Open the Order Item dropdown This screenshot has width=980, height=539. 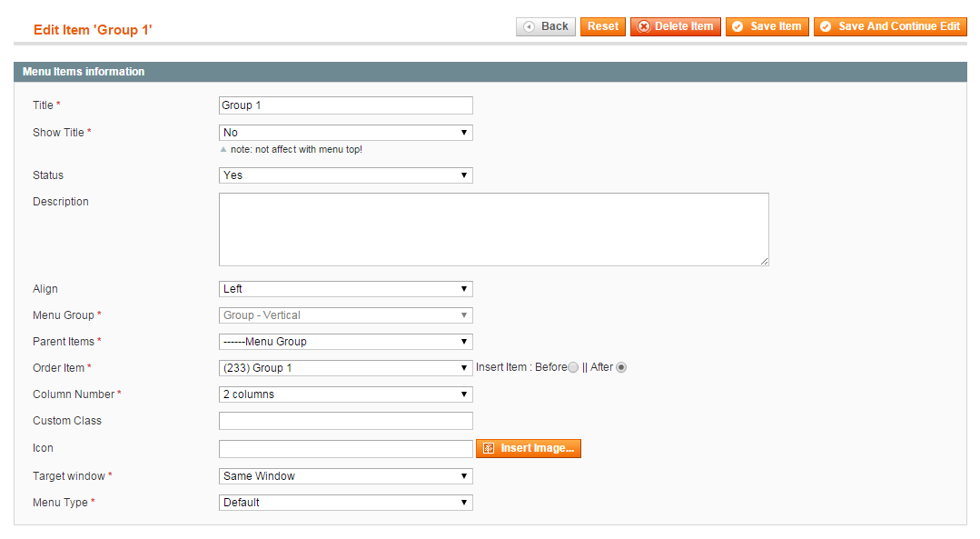click(x=346, y=368)
